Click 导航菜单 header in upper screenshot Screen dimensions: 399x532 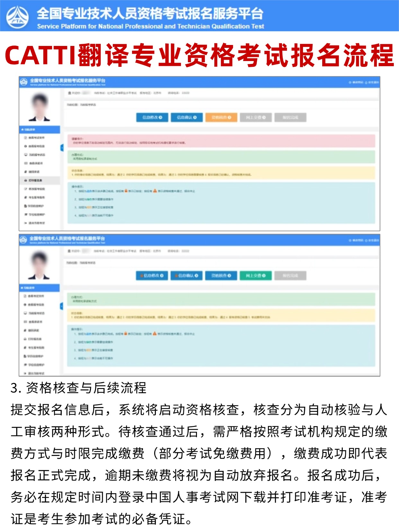(40, 129)
